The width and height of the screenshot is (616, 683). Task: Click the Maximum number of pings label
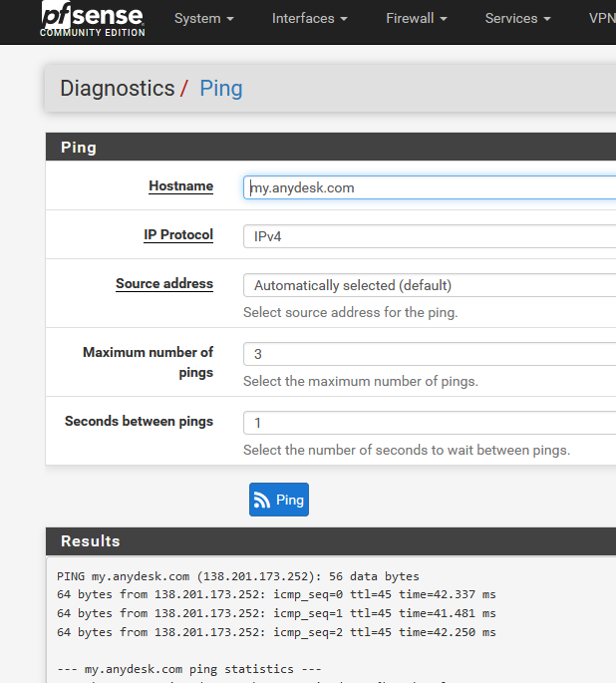point(148,362)
